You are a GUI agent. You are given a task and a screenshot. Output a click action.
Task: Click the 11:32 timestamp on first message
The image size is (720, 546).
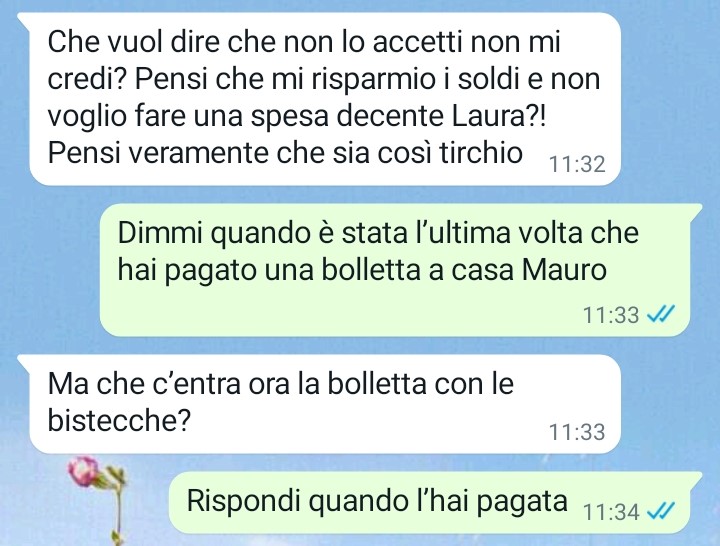click(577, 164)
